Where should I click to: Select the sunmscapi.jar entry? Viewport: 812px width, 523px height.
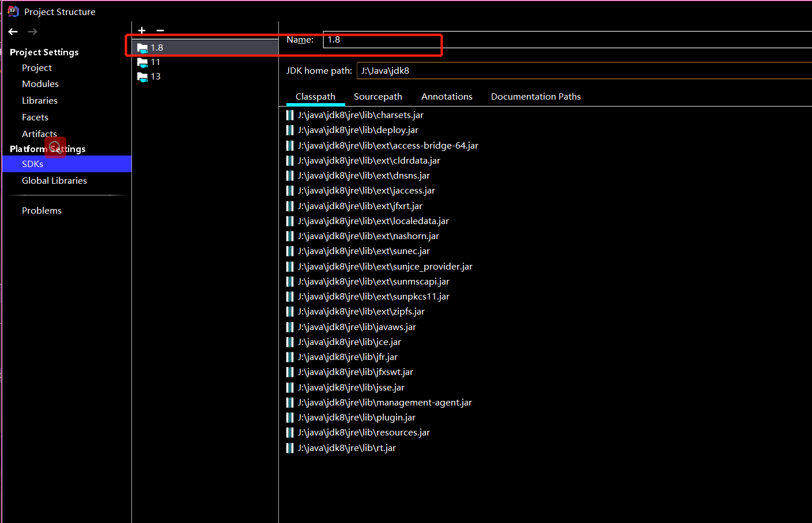(373, 282)
